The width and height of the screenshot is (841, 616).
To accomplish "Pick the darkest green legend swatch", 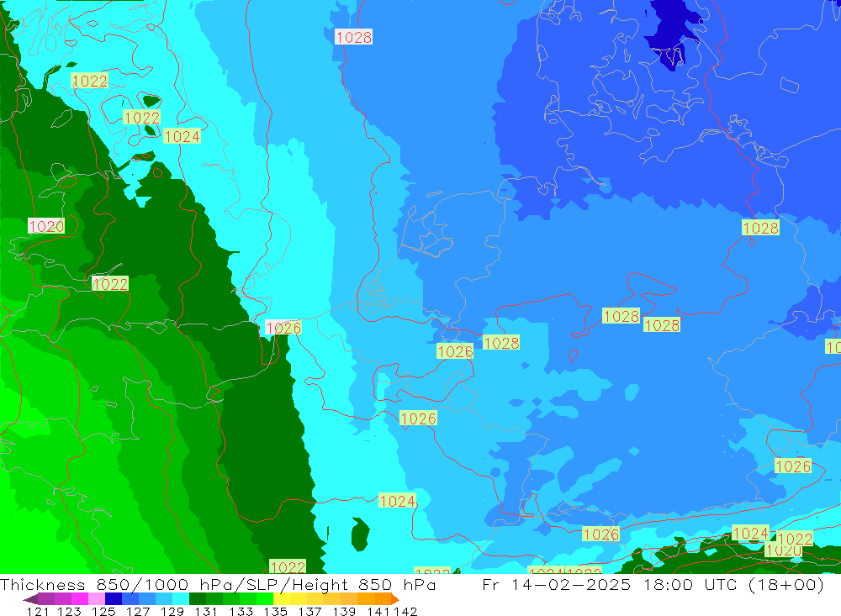I will pos(198,599).
